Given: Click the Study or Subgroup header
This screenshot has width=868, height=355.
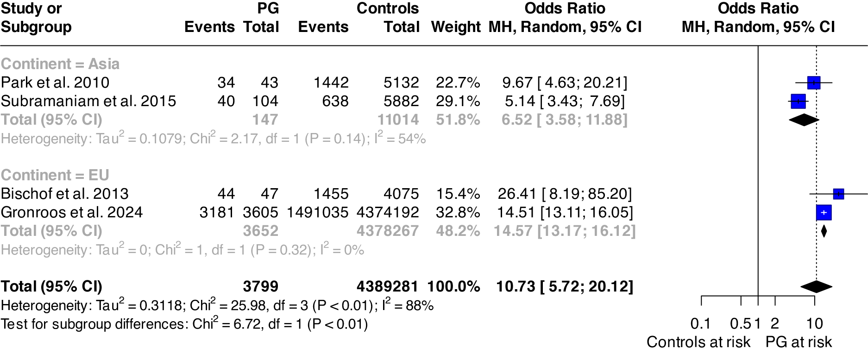Looking at the screenshot, I should [x=36, y=18].
